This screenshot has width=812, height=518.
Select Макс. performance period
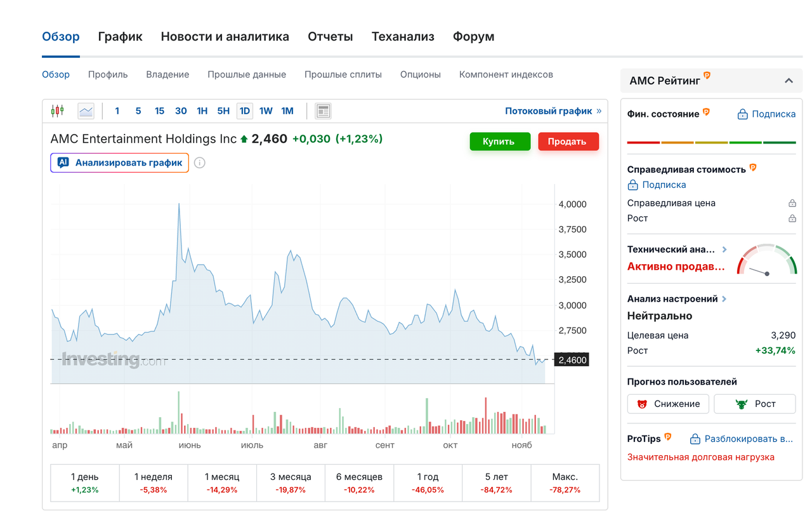(565, 483)
